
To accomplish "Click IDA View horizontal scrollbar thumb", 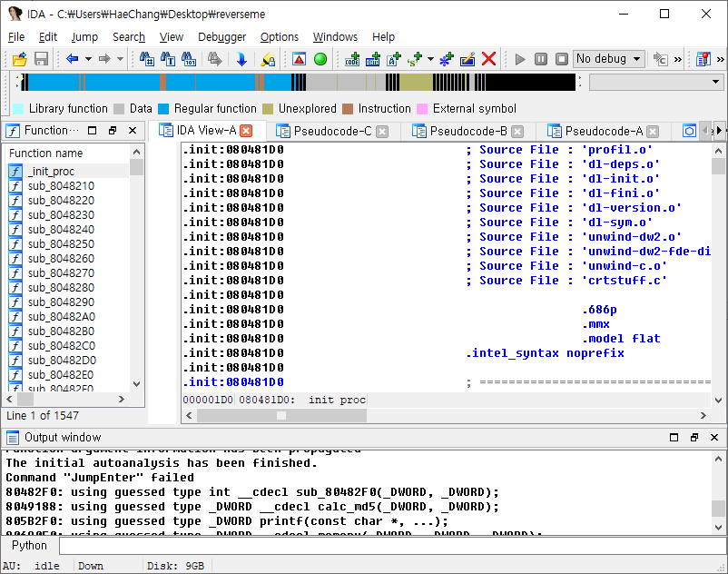I will pos(281,415).
